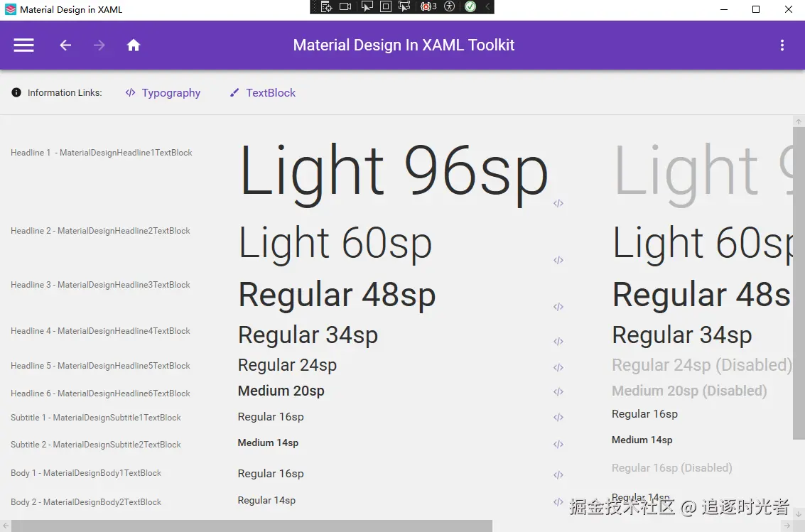The width and height of the screenshot is (805, 532).
Task: Open Live Visual Tree in debug toolbar
Action: [327, 6]
